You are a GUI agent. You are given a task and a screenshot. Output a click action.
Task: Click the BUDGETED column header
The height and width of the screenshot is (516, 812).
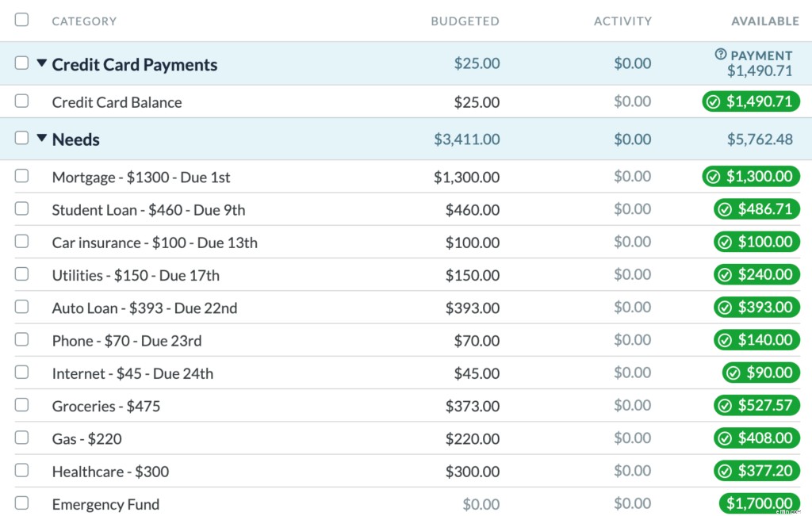[x=465, y=21]
